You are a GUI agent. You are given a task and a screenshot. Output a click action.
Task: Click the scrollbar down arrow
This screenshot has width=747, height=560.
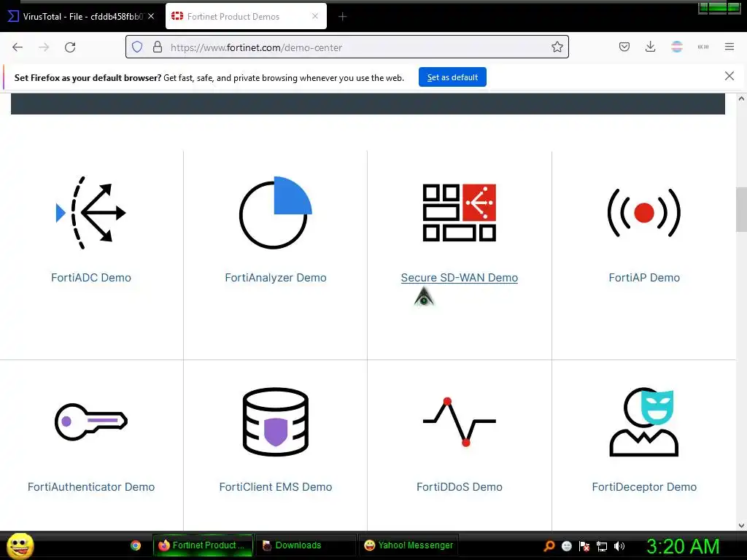point(741,526)
